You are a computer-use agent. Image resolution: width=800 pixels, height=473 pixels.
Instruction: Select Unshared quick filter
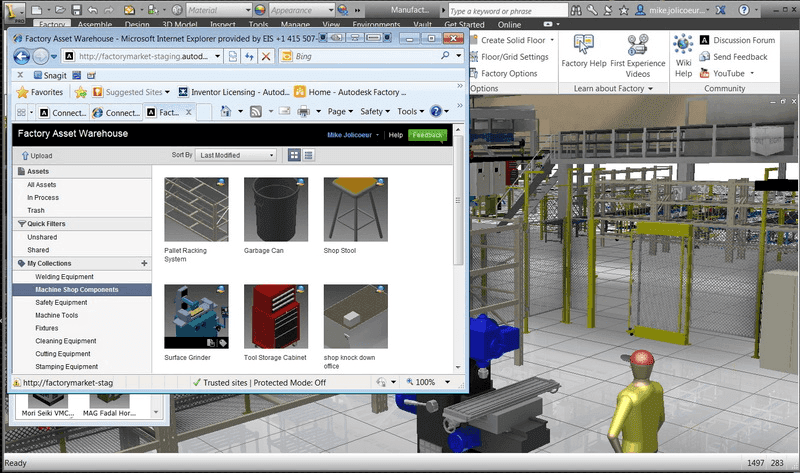[42, 237]
